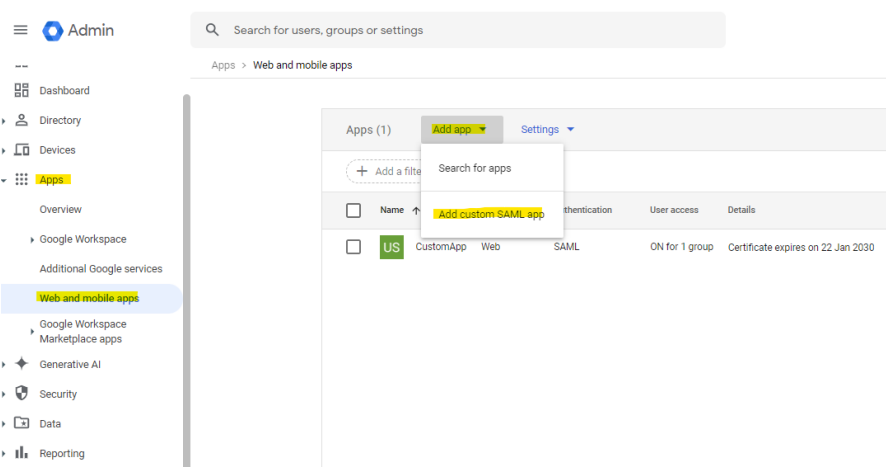Viewport: 886px width, 474px height.
Task: Click the Web and mobile apps breadcrumb
Action: click(x=302, y=65)
